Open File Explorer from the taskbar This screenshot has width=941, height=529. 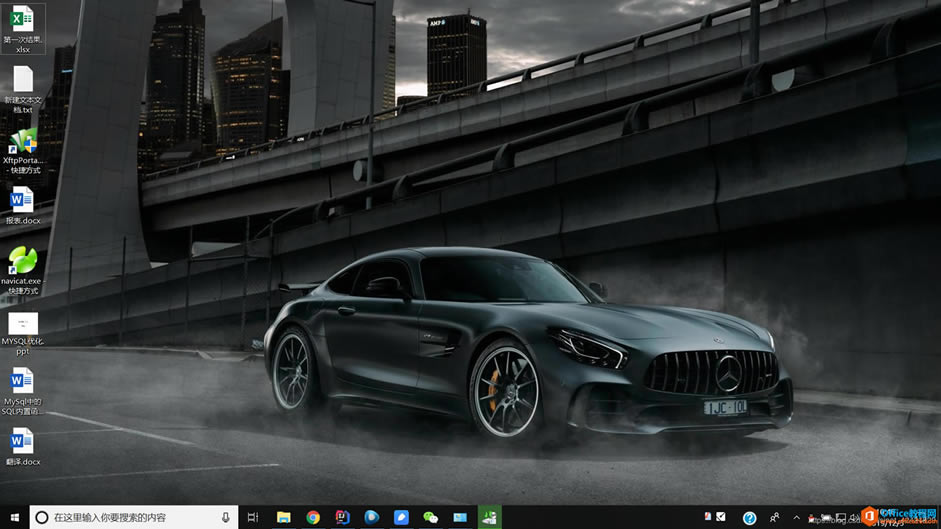[x=283, y=517]
